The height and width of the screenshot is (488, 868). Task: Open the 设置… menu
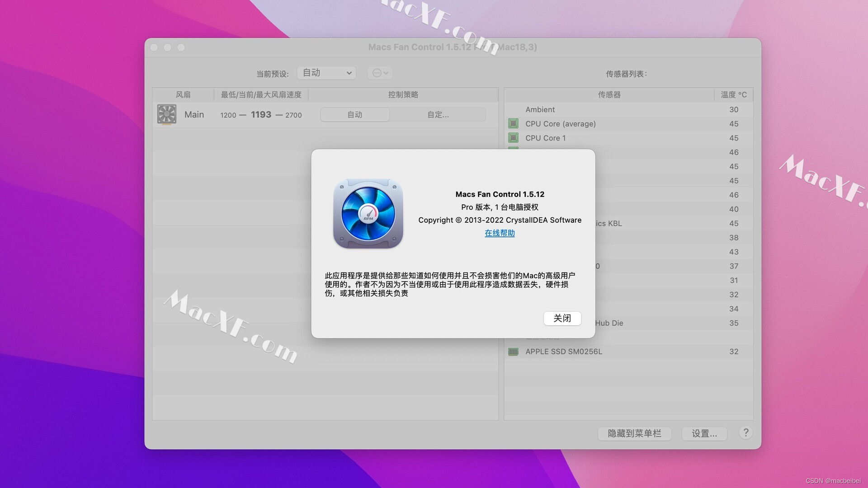pos(704,433)
